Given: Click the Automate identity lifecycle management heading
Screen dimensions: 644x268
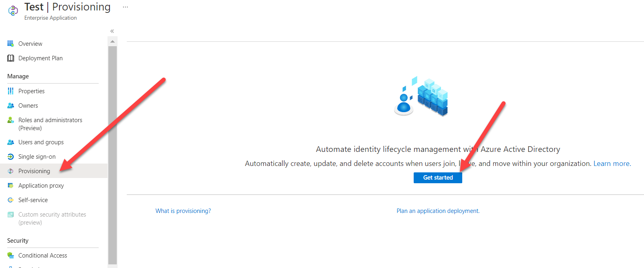Looking at the screenshot, I should (438, 149).
